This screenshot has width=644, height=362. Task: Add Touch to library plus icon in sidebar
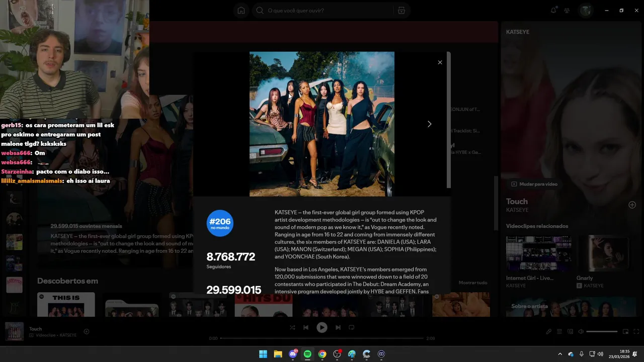point(632,205)
